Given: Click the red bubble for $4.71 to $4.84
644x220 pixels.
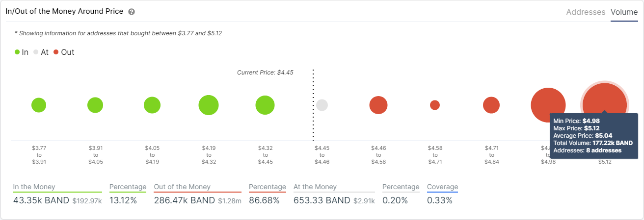Looking at the screenshot, I should 491,105.
